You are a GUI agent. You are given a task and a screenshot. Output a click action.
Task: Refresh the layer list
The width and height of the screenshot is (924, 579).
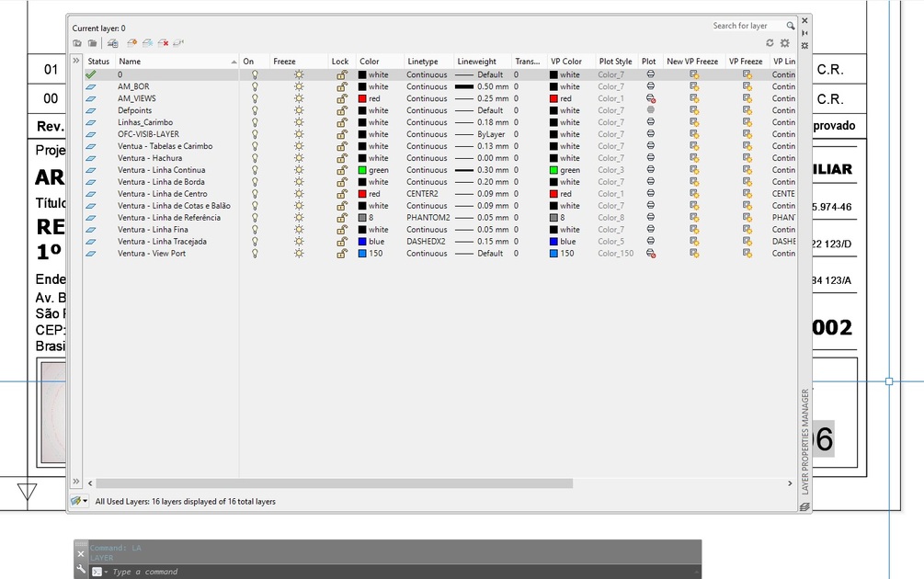pos(770,43)
